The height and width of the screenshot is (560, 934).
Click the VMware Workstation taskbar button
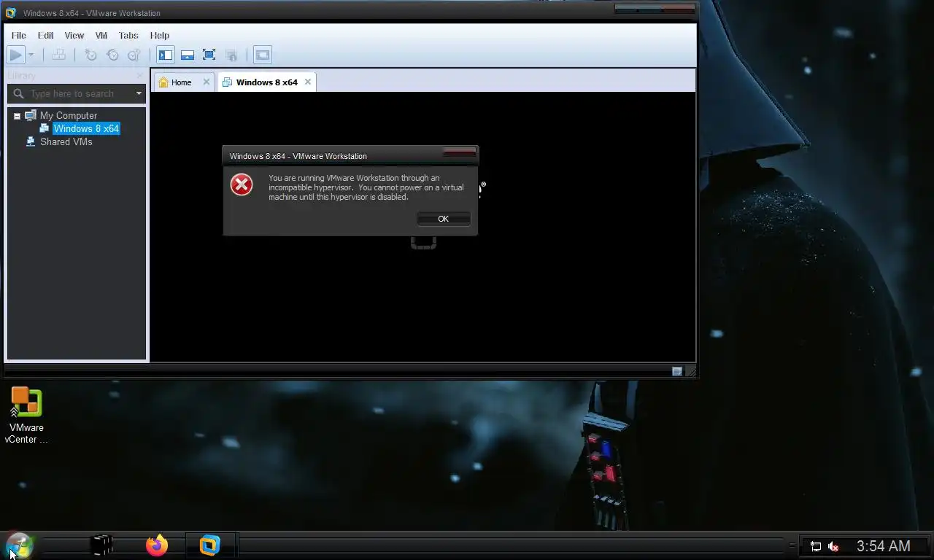[210, 545]
